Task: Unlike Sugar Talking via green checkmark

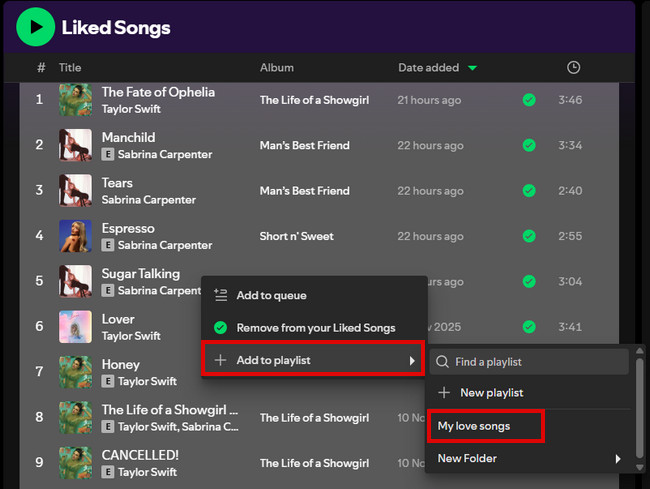Action: tap(529, 281)
